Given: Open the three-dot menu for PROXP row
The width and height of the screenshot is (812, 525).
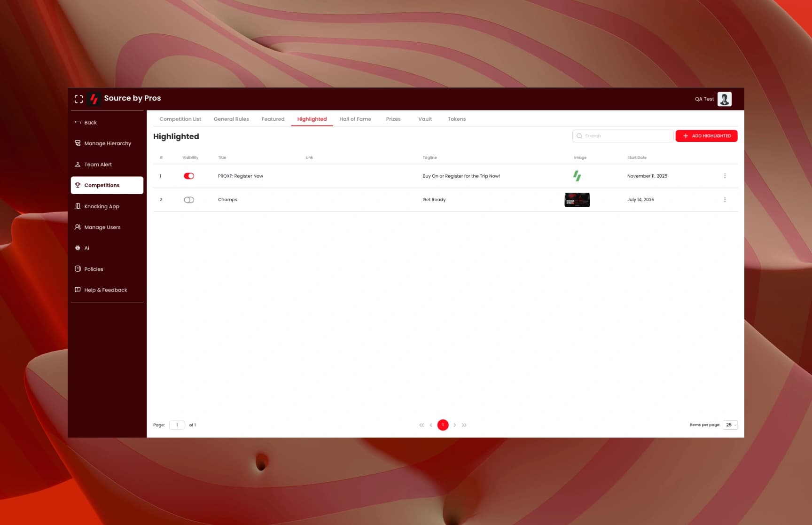Looking at the screenshot, I should (x=725, y=176).
